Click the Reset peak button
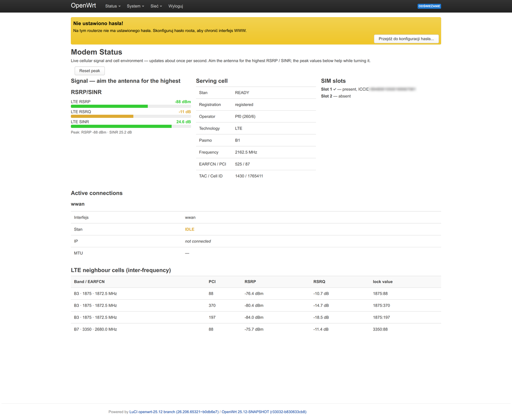Image resolution: width=512 pixels, height=420 pixels. click(x=90, y=71)
